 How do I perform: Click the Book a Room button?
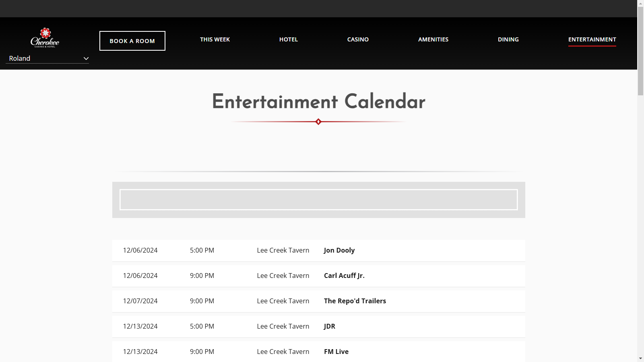[x=132, y=41]
